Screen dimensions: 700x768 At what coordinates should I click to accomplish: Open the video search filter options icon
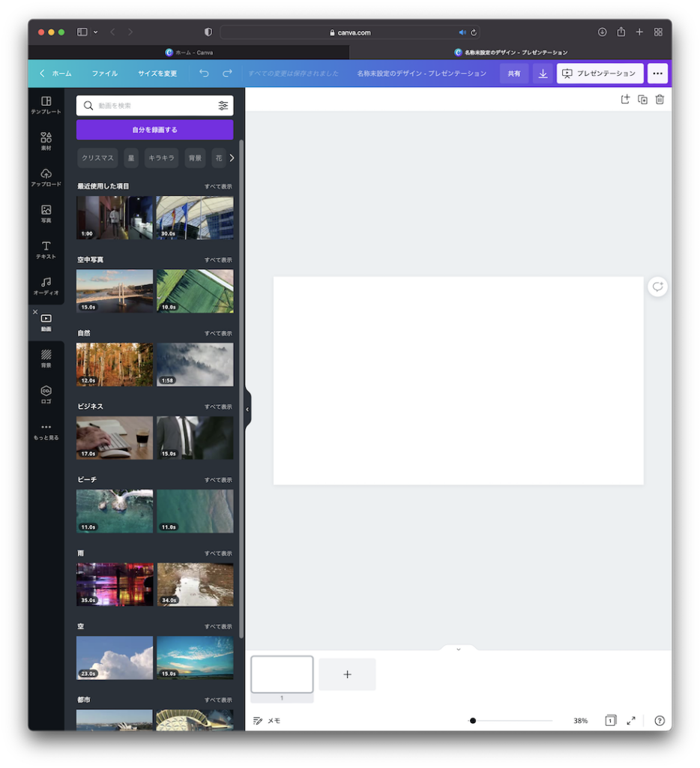pyautogui.click(x=223, y=106)
